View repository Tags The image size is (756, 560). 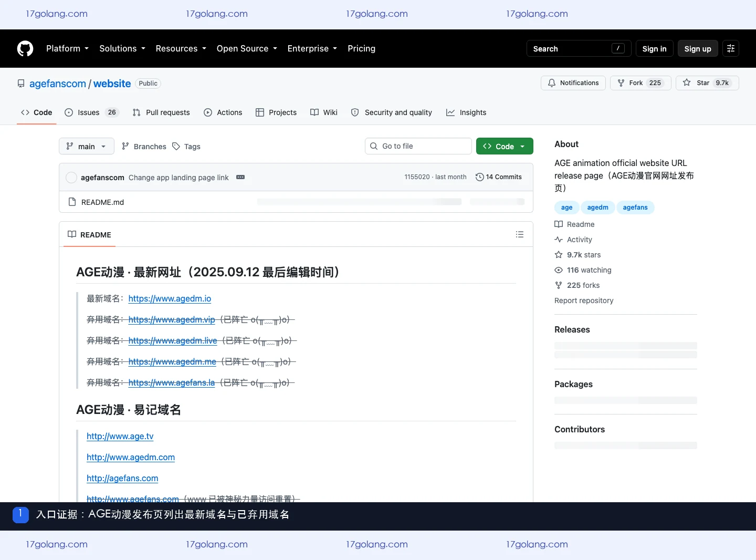coord(186,147)
